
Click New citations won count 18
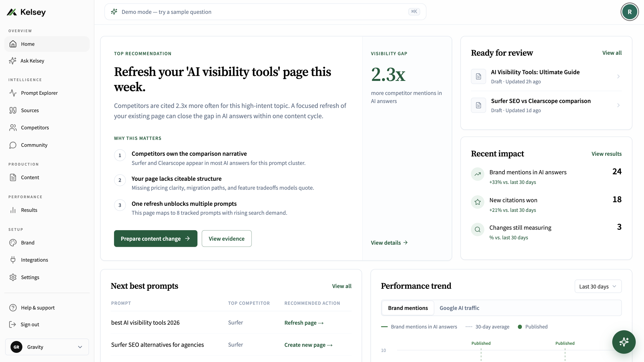617,199
